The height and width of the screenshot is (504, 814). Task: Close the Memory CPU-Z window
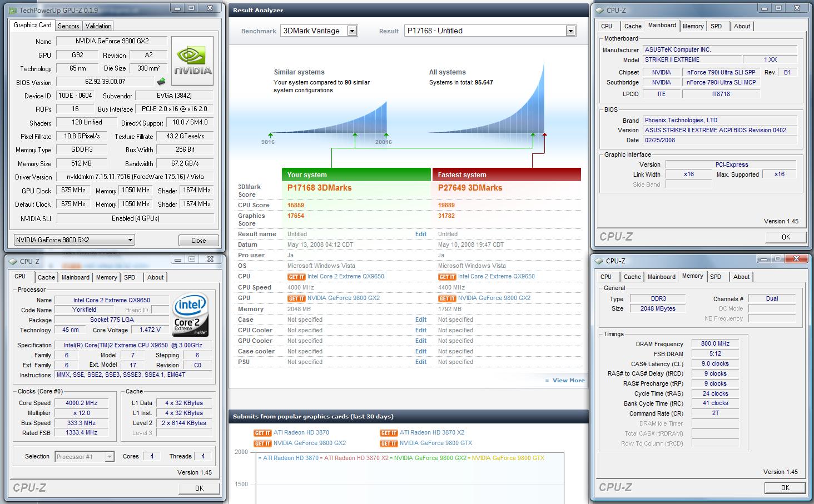coord(797,259)
